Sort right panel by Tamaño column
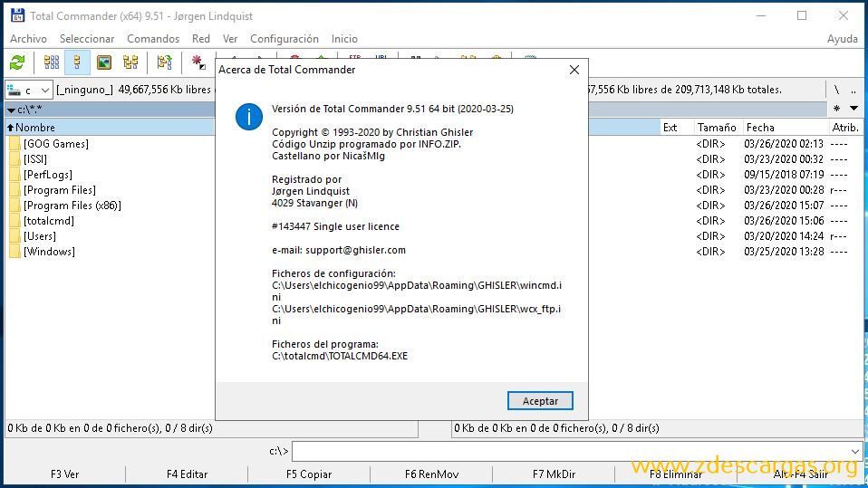The height and width of the screenshot is (488, 868). [x=718, y=128]
